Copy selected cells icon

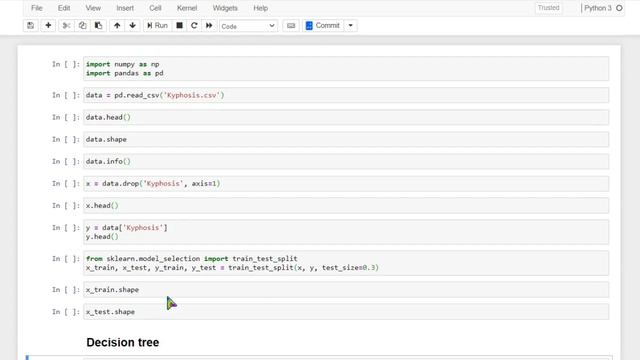pyautogui.click(x=82, y=26)
